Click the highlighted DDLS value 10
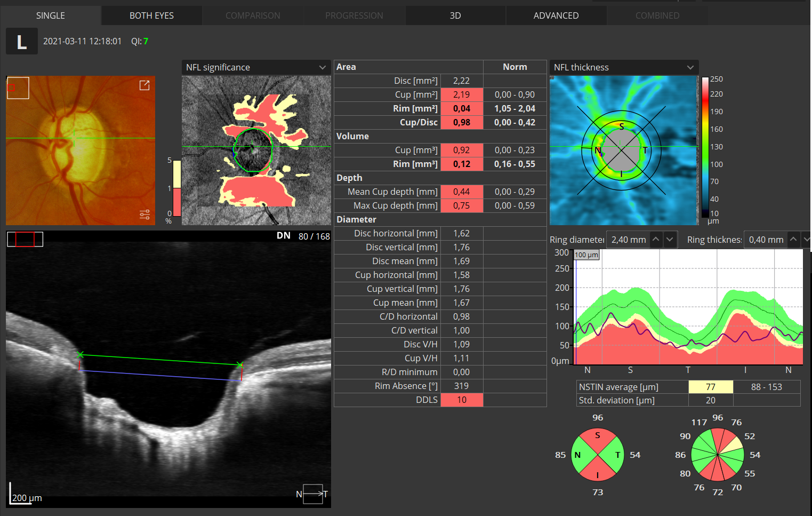 tap(462, 399)
